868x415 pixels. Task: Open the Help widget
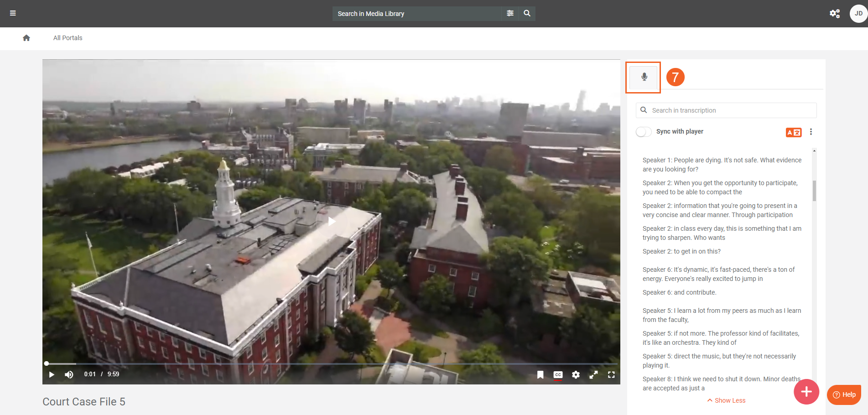coord(844,394)
